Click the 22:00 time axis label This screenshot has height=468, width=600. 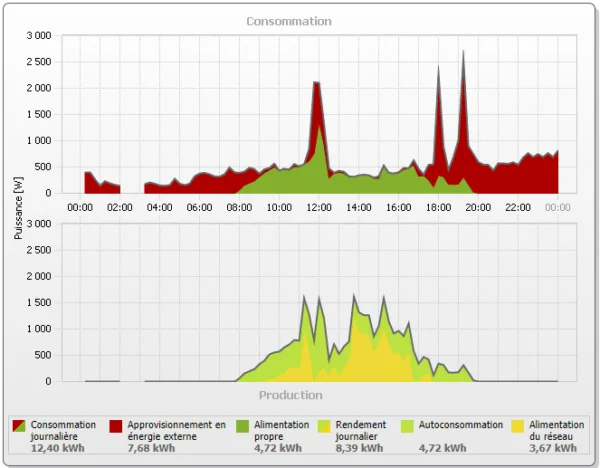pos(518,208)
